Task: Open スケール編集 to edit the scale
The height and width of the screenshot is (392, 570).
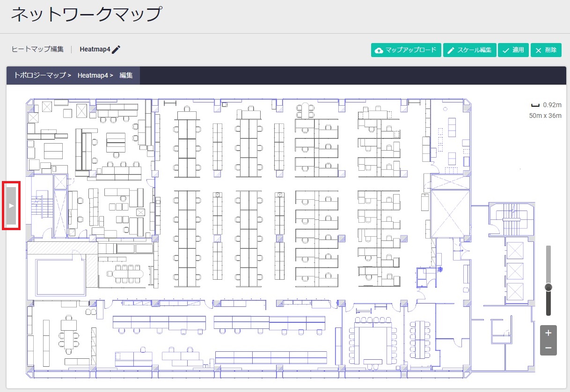Action: pyautogui.click(x=469, y=50)
